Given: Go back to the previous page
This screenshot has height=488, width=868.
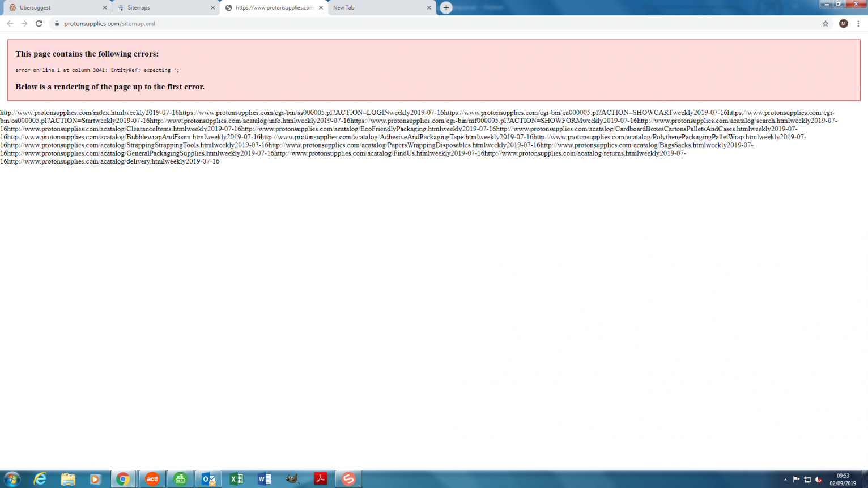Looking at the screenshot, I should point(10,24).
